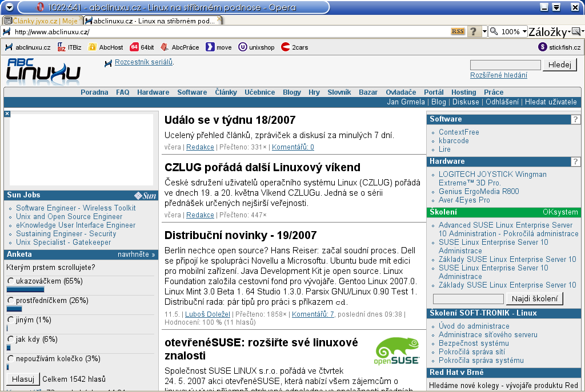
Task: Click the navrhněte link in Anketa header
Action: [x=136, y=254]
